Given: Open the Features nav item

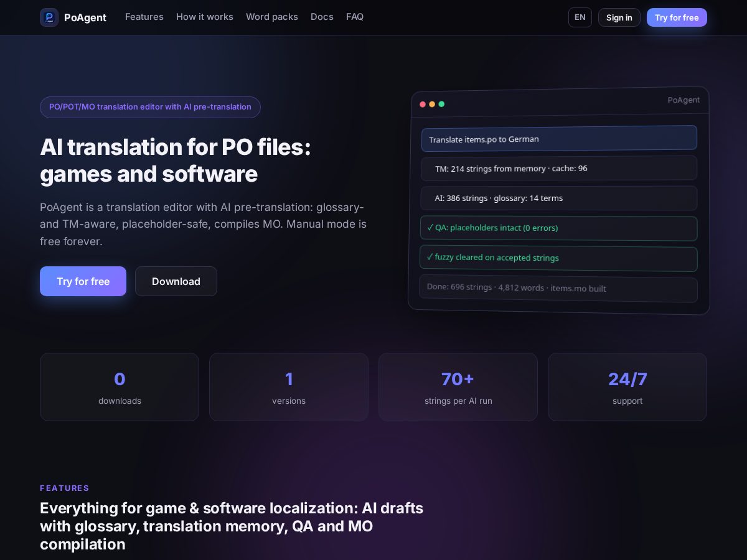Looking at the screenshot, I should point(144,17).
